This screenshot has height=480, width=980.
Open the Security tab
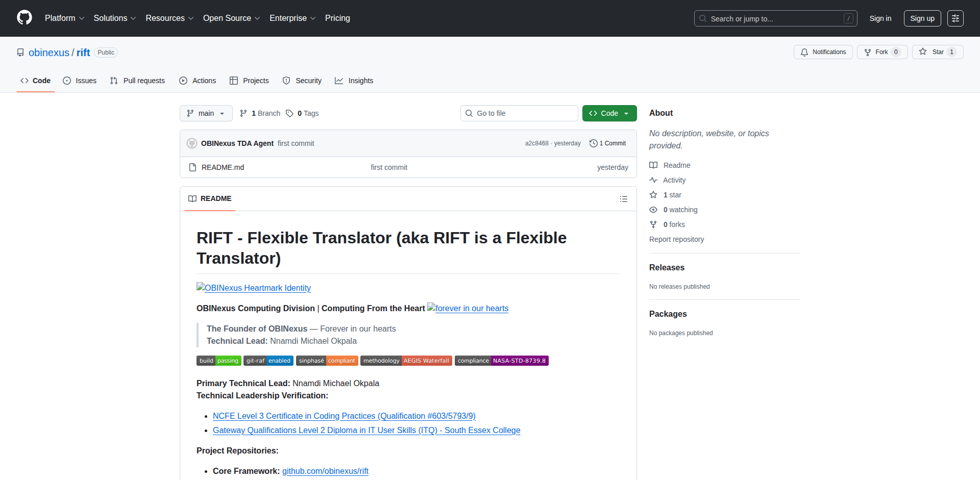302,81
